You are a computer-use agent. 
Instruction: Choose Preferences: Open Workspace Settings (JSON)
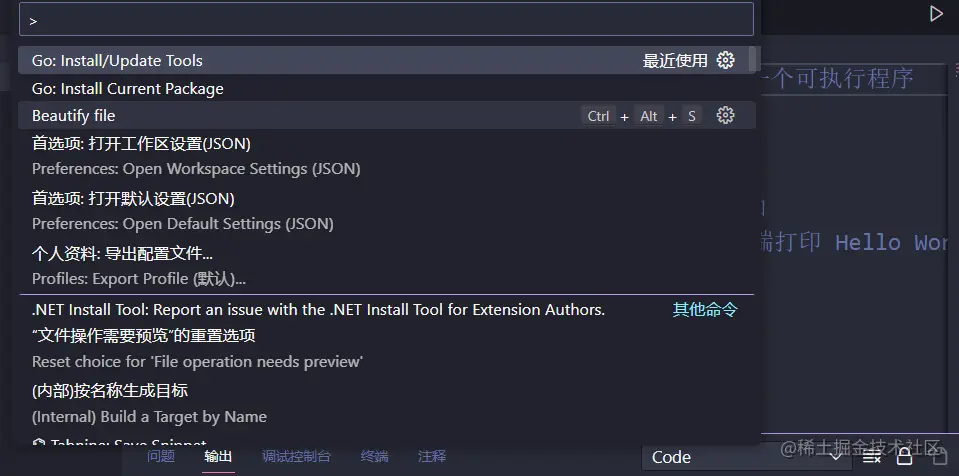click(387, 157)
